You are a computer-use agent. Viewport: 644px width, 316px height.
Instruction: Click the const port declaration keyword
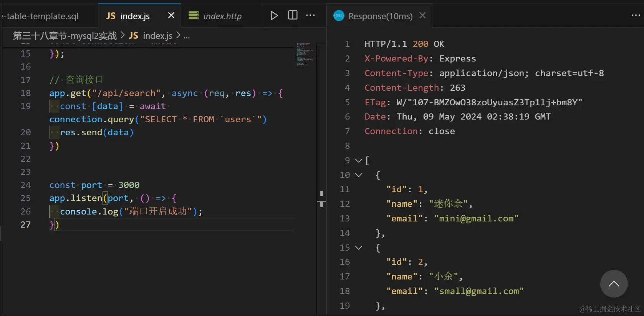pos(62,185)
